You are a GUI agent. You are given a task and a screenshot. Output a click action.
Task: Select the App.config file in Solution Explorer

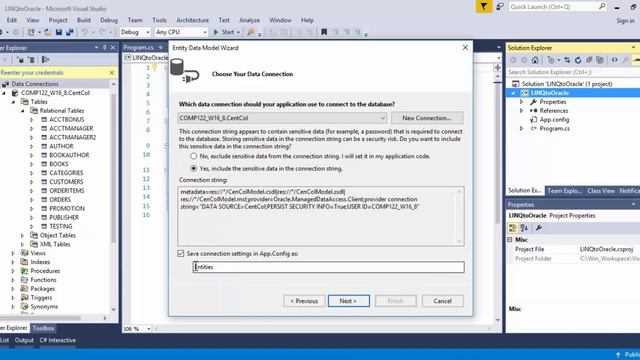554,120
